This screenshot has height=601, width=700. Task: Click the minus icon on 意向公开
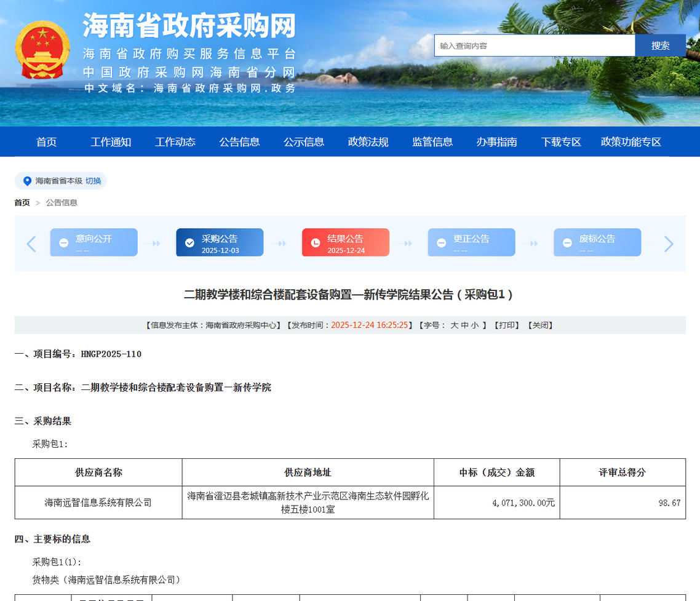[63, 243]
